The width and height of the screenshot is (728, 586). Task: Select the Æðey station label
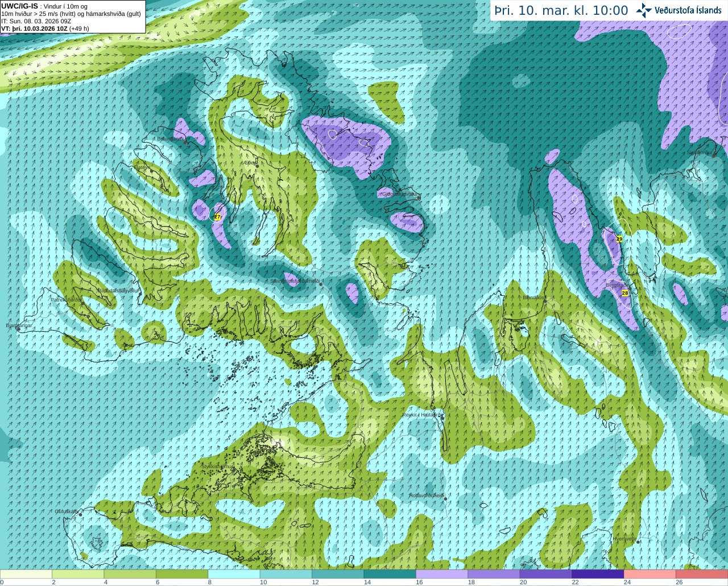pyautogui.click(x=250, y=163)
